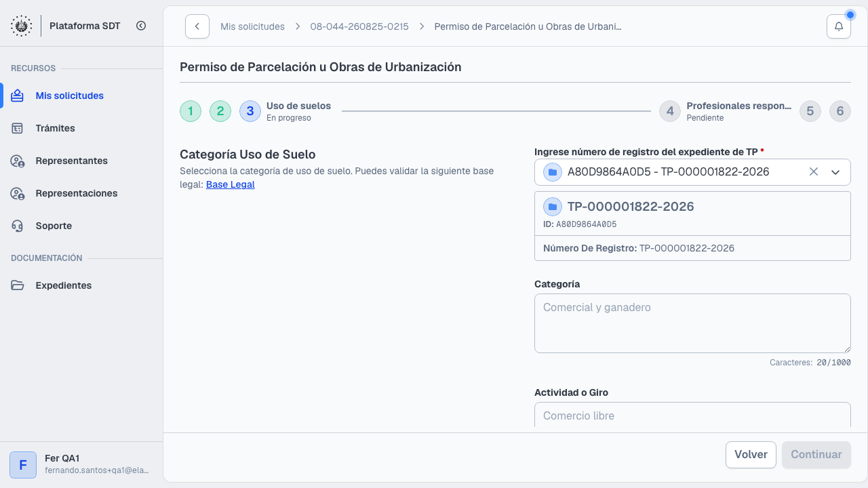Go to step 2 of the wizard
The image size is (868, 488).
(220, 111)
